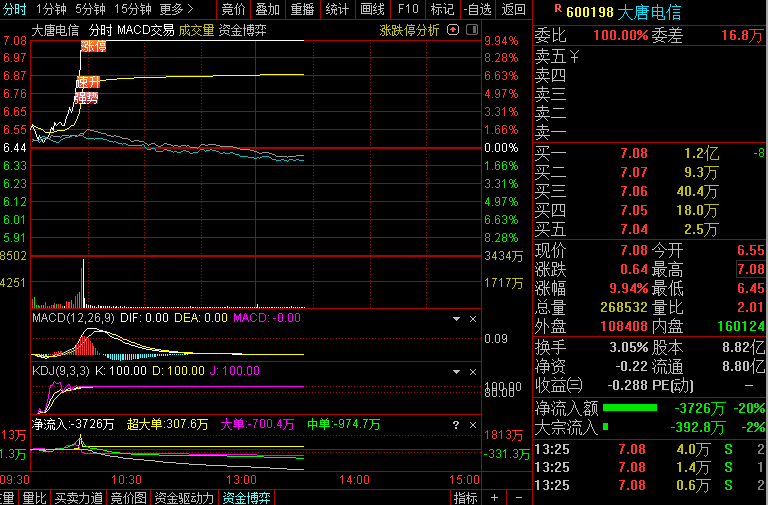Viewport: 768px width, 505px height.
Task: Switch to the 量比 bottom tab
Action: 34,498
